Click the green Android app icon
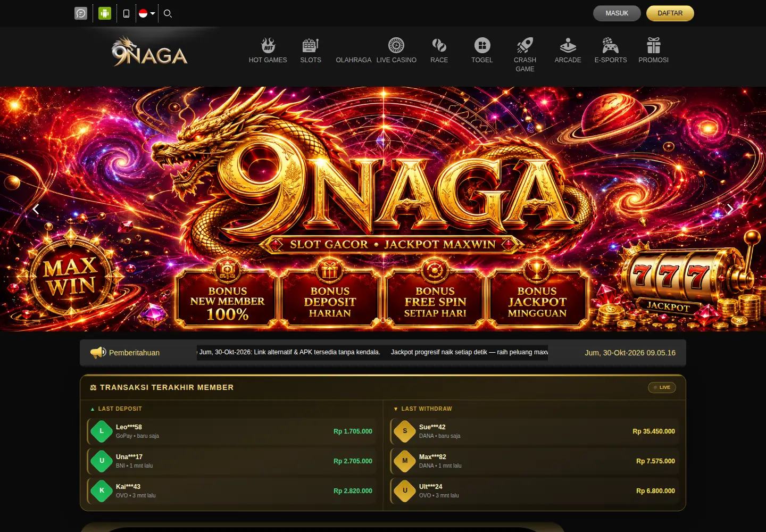The height and width of the screenshot is (532, 766). point(105,13)
